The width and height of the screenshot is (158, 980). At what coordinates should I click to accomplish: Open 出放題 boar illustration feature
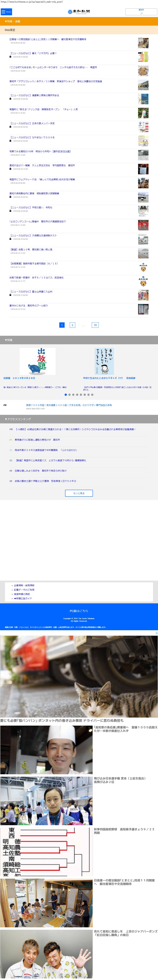point(38,361)
